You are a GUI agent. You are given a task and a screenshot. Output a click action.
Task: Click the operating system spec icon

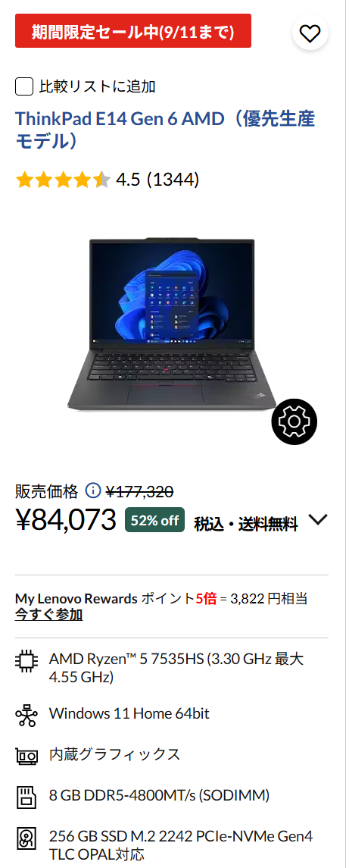[26, 715]
